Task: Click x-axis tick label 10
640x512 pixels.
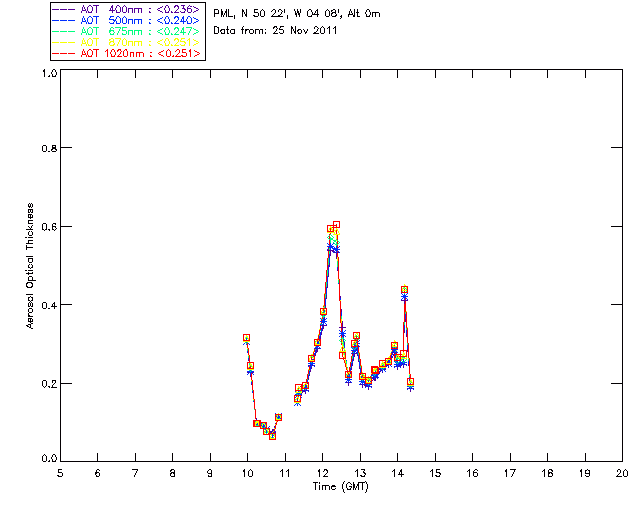Action: tap(247, 474)
